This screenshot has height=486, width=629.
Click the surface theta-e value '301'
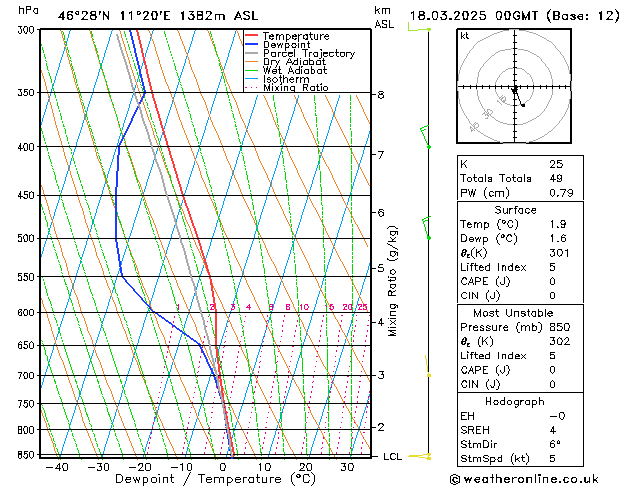coord(560,253)
